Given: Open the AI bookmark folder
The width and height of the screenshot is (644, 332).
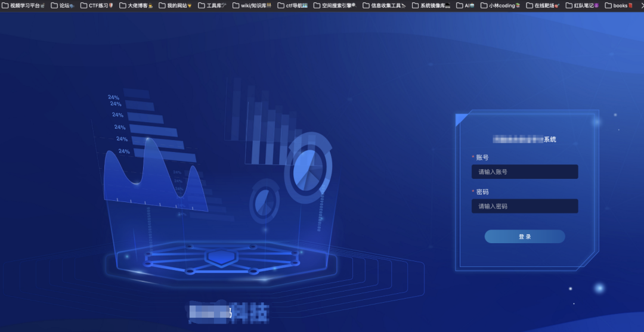Looking at the screenshot, I should coord(465,6).
